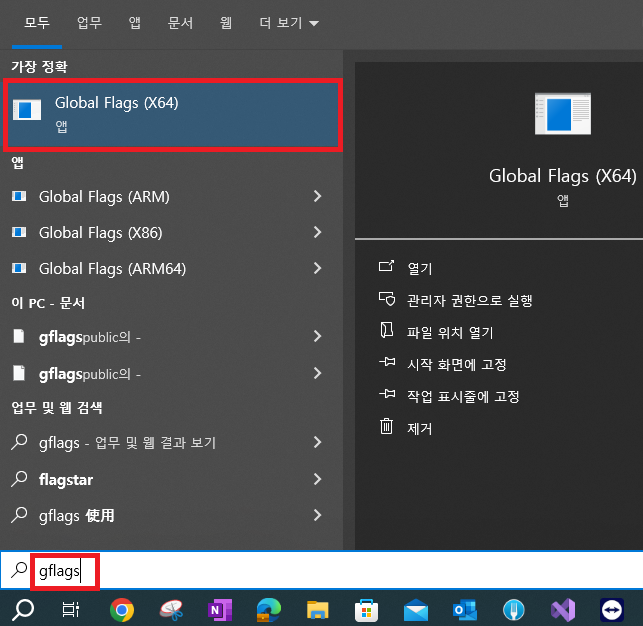Click '제거' to uninstall
643x626 pixels.
420,428
